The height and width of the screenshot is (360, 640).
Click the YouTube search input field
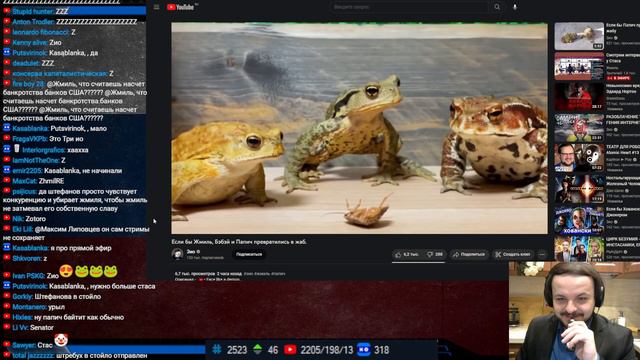(410, 7)
